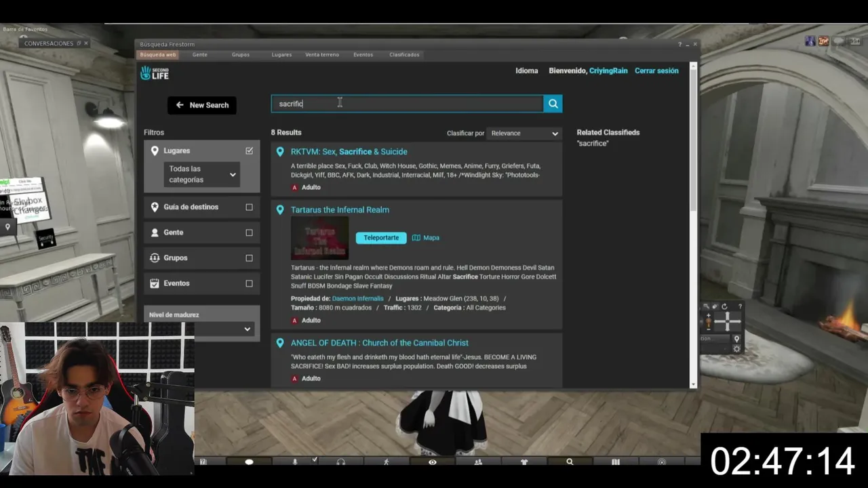Switch to the Grupos tab
The height and width of the screenshot is (488, 868).
(x=241, y=54)
